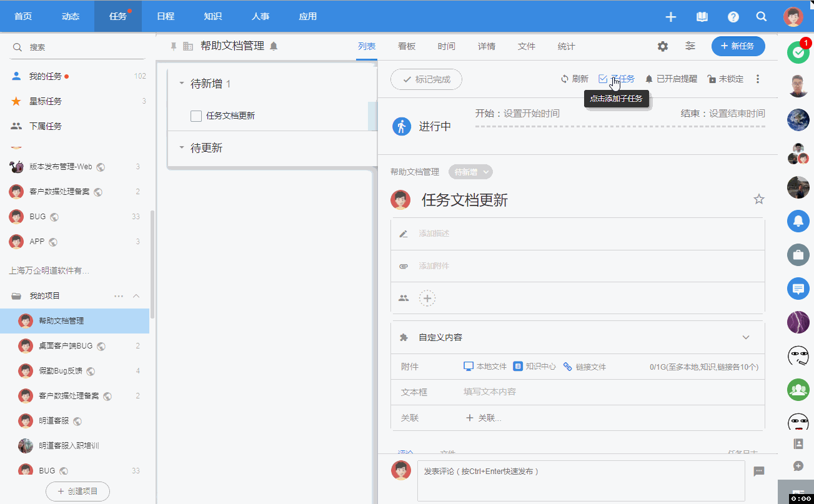814x504 pixels.
Task: Toggle the 已开启提醒 reminder
Action: 670,79
